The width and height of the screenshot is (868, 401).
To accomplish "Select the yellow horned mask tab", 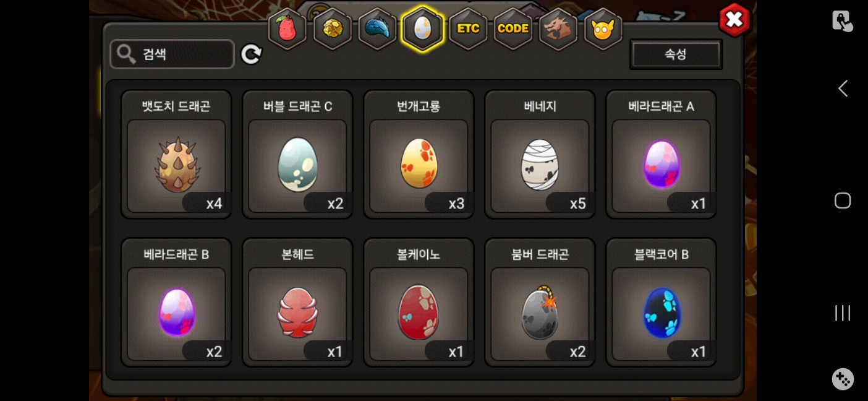I will (x=603, y=28).
